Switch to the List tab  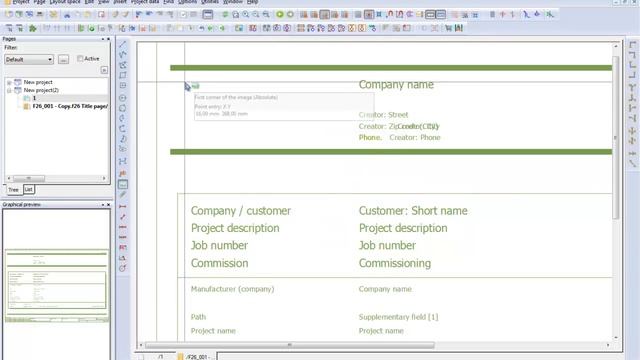click(28, 189)
